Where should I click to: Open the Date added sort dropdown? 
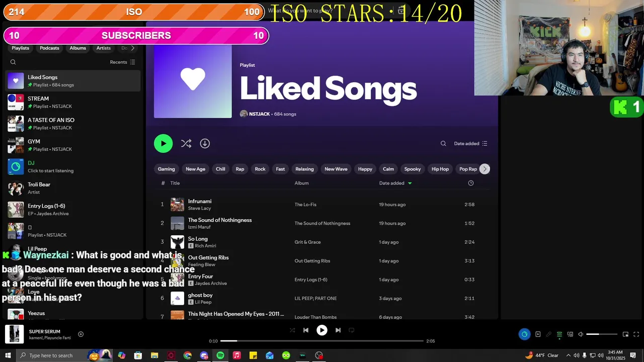pos(470,143)
